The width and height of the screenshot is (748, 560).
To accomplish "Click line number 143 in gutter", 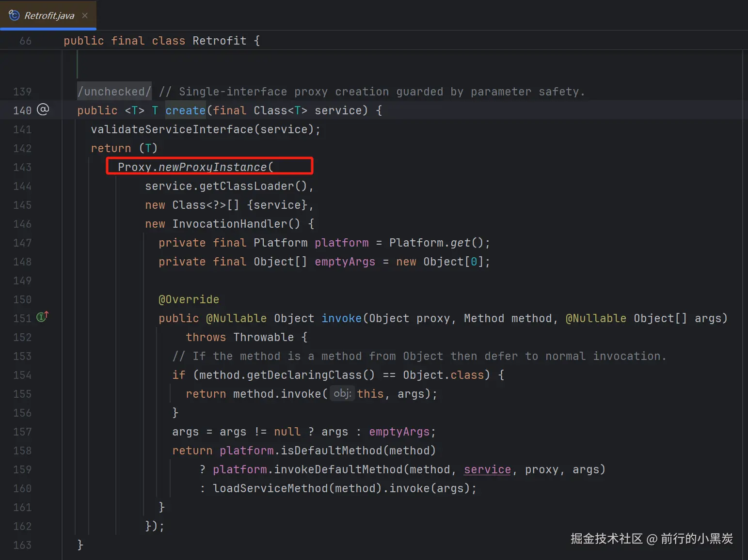I will pyautogui.click(x=22, y=167).
